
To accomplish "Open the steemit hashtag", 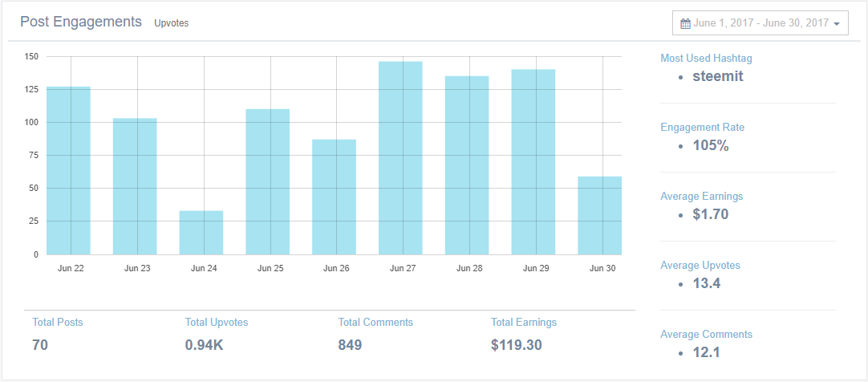I will [717, 77].
